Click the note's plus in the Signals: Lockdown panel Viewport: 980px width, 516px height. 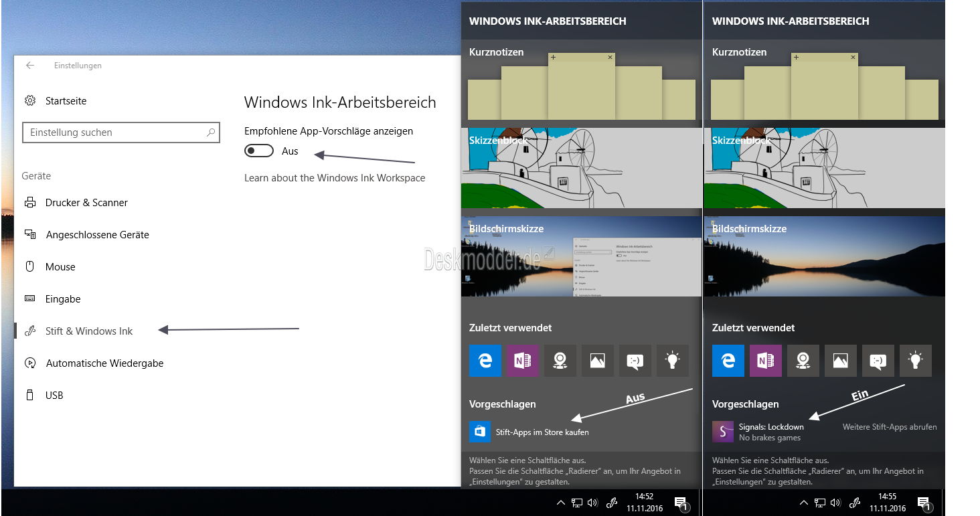[797, 58]
